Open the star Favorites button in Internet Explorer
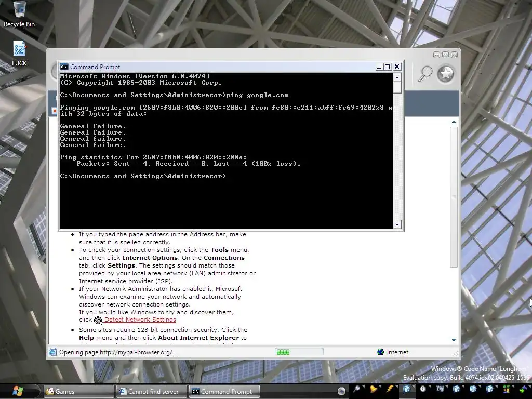Screen dimensions: 532x399 (445, 74)
